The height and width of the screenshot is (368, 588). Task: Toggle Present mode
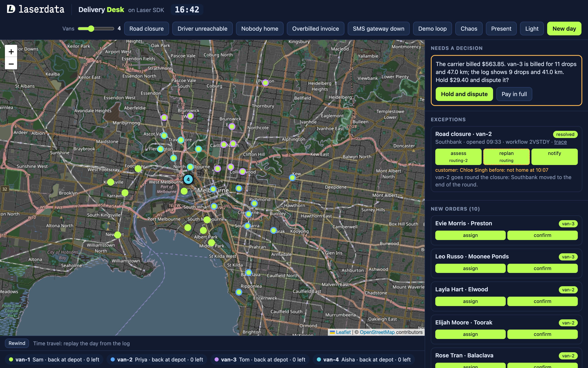[x=501, y=28]
